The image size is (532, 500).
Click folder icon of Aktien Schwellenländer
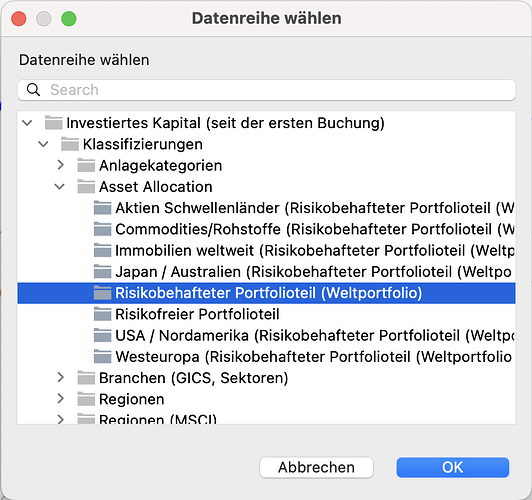click(x=102, y=208)
